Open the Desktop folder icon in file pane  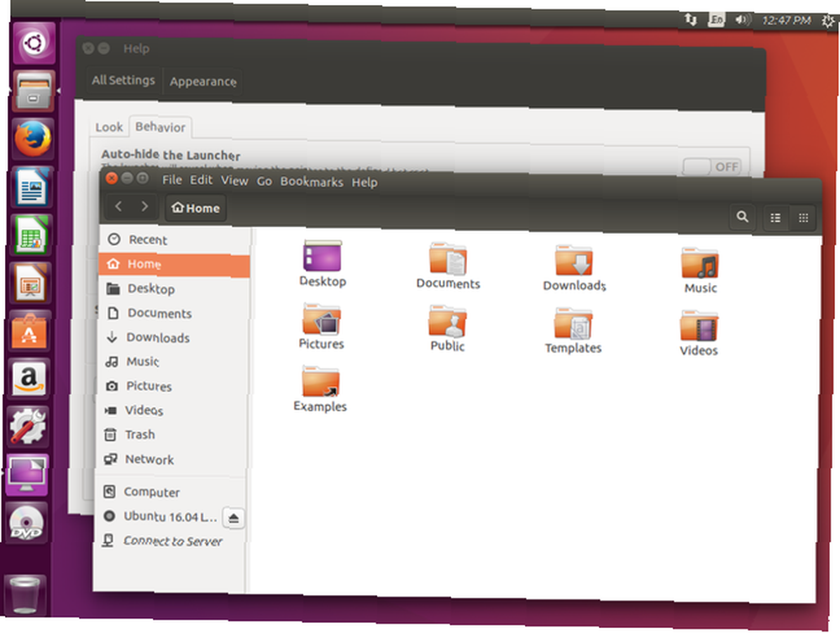(322, 256)
